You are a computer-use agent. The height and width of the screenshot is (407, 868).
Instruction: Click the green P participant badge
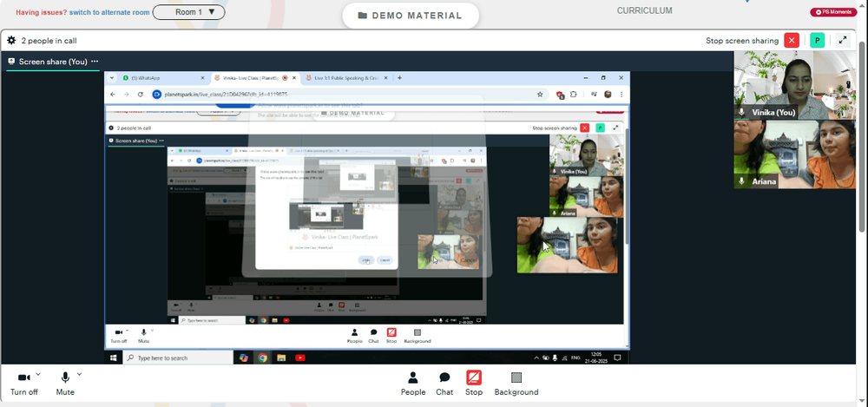coord(817,41)
